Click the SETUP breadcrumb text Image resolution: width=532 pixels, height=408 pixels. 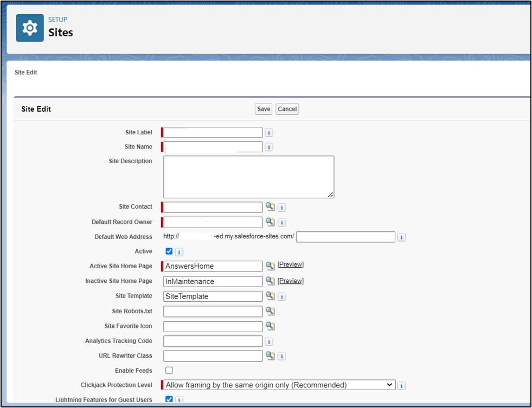[x=57, y=20]
